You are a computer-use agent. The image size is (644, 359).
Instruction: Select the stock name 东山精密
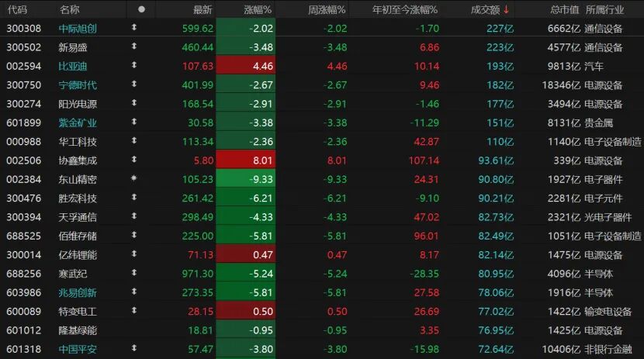78,179
